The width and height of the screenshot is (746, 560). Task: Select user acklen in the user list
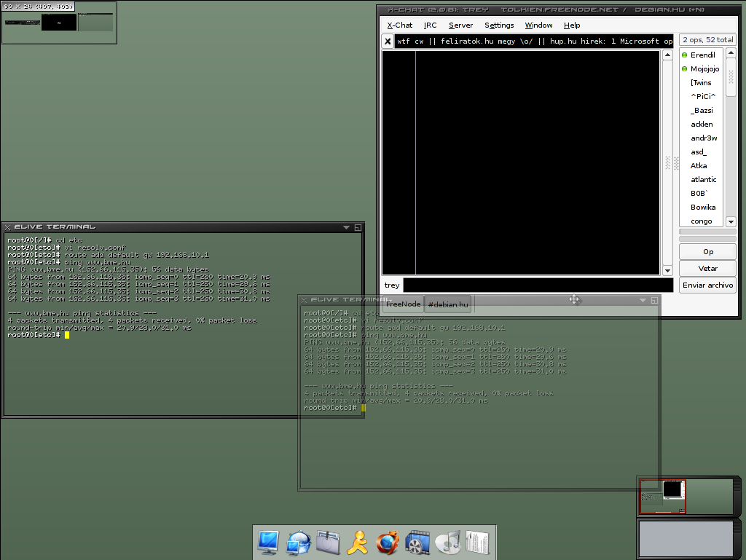click(x=702, y=124)
